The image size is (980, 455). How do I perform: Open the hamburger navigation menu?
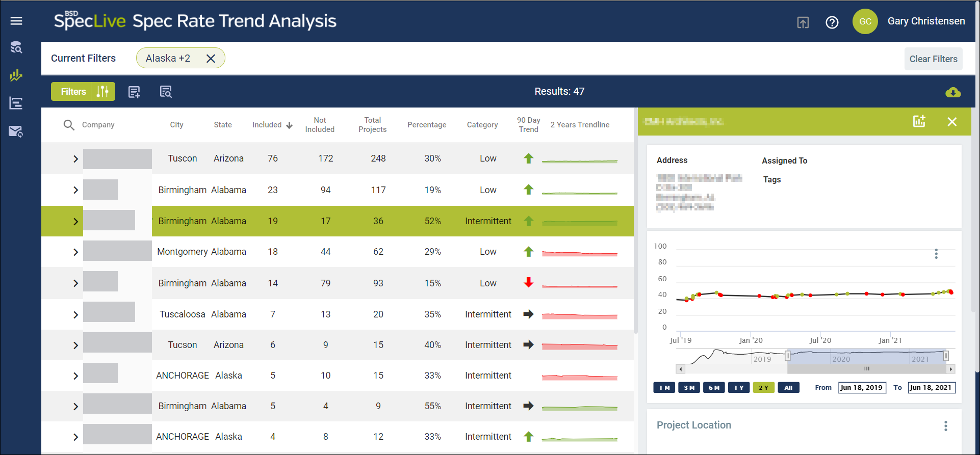16,21
